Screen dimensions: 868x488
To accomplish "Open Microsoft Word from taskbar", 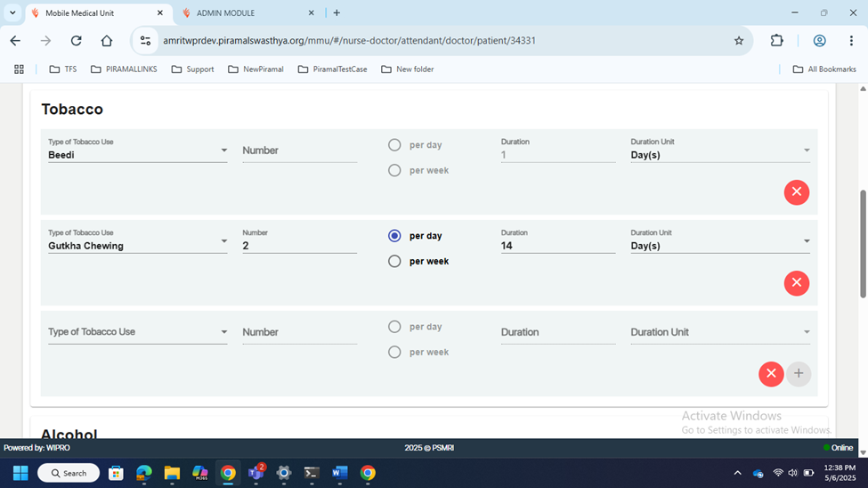I will point(340,473).
